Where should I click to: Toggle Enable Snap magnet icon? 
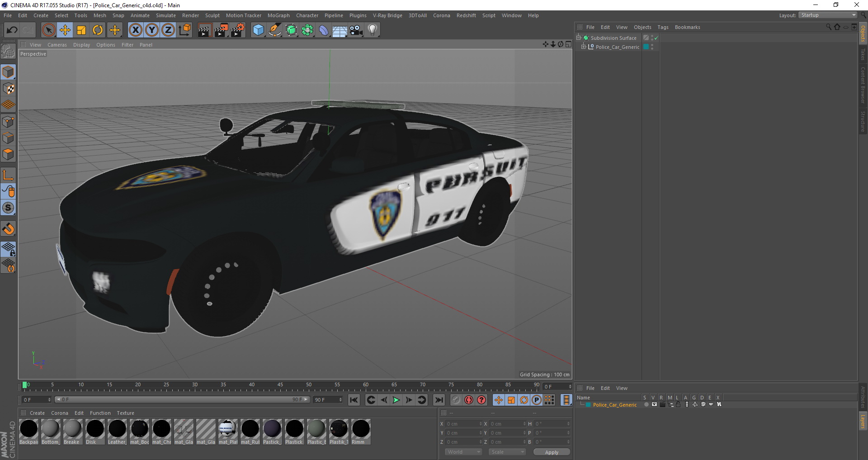coord(8,228)
